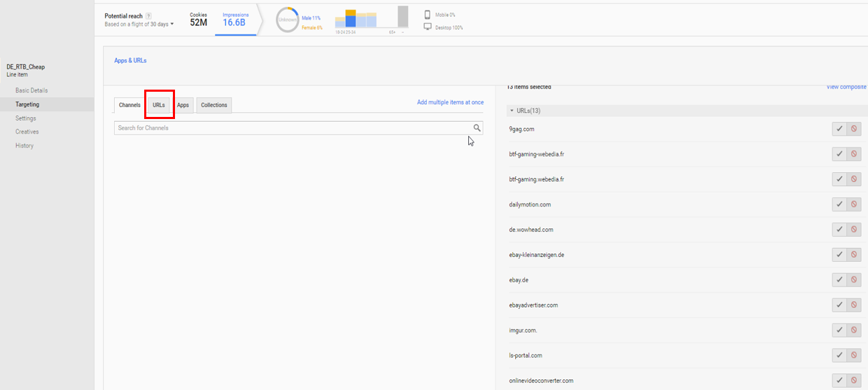The width and height of the screenshot is (868, 390).
Task: Select the ls-portal.com URL entry
Action: 526,356
